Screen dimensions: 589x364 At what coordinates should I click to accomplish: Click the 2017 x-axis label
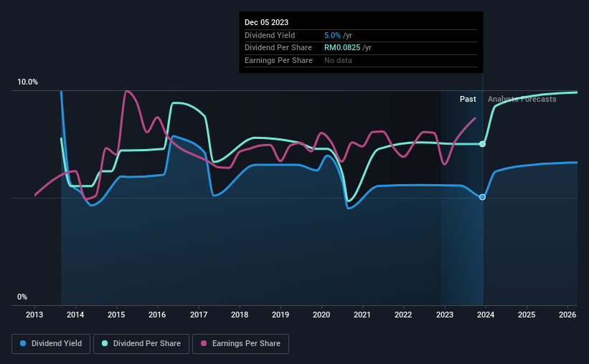(x=198, y=315)
